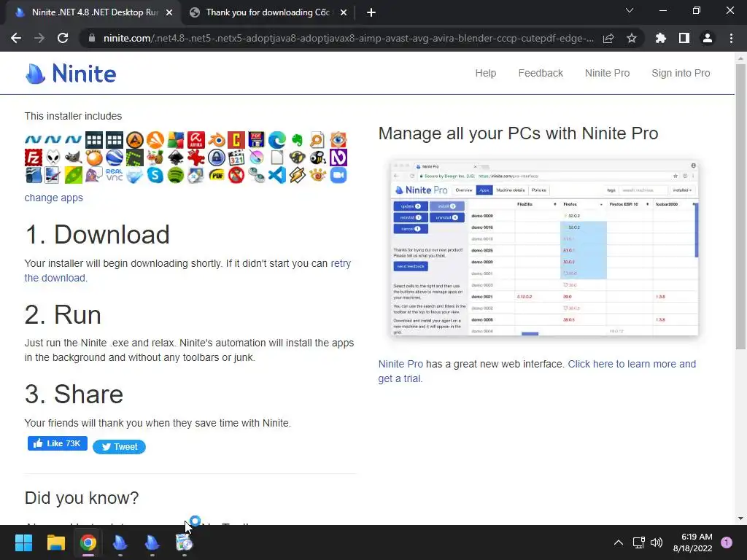Click the page vertical scrollbar
The height and width of the screenshot is (560, 747).
[x=740, y=206]
